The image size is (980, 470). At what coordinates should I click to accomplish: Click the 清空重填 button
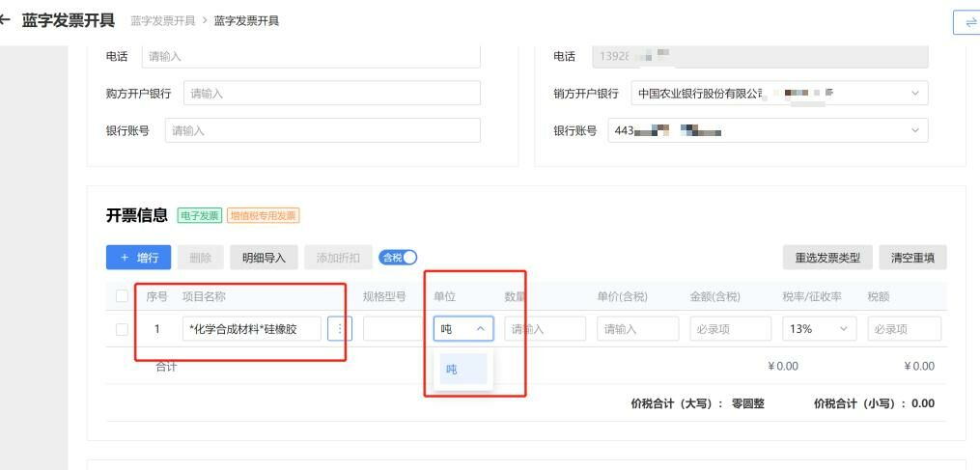tap(912, 258)
